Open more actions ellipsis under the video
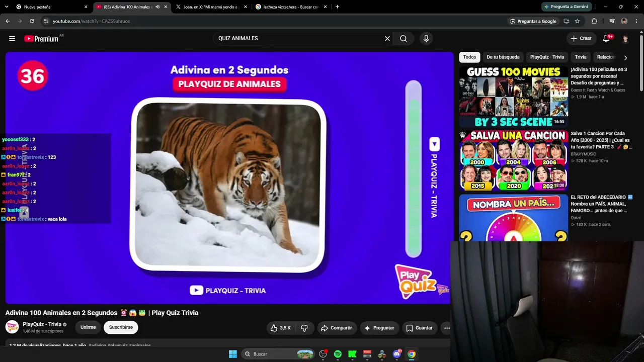Image resolution: width=644 pixels, height=362 pixels. click(446, 328)
